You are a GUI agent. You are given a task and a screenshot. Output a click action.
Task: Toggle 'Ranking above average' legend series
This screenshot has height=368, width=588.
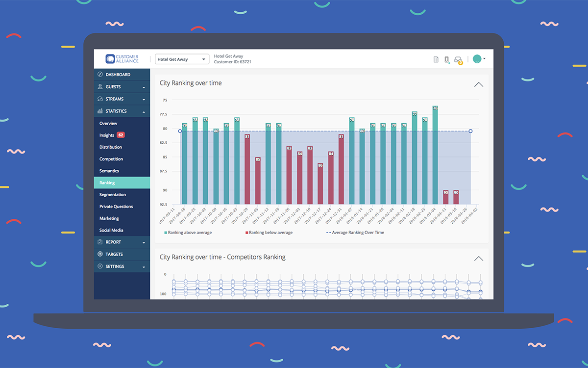(x=188, y=233)
